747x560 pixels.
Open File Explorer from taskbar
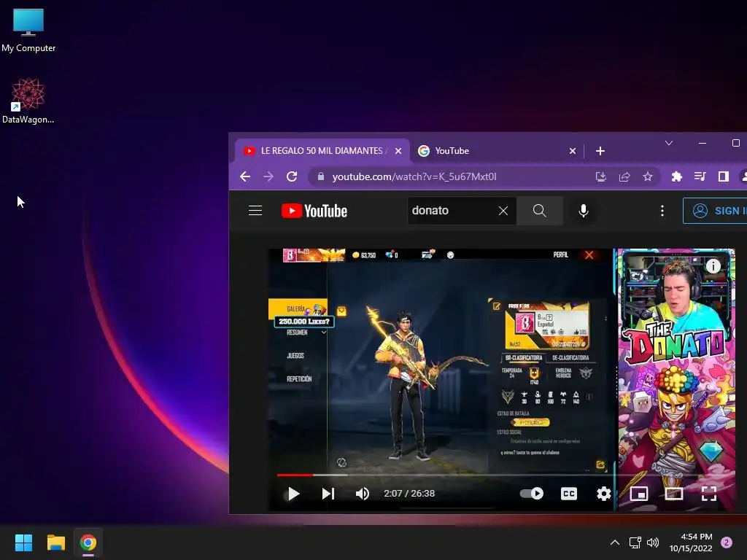(55, 542)
